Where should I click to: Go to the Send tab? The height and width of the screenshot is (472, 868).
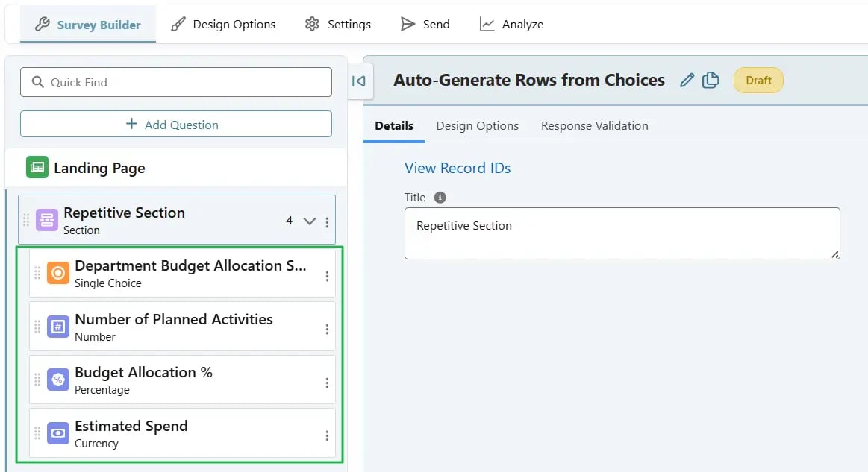425,25
